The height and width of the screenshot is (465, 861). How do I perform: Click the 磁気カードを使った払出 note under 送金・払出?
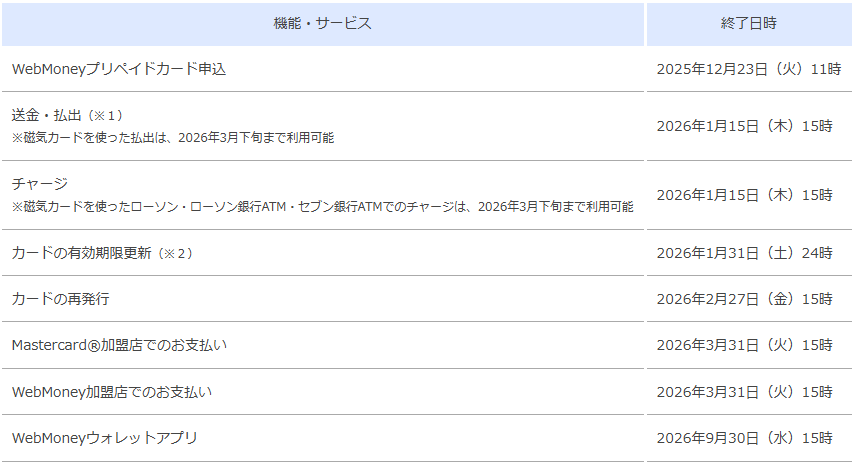click(173, 137)
